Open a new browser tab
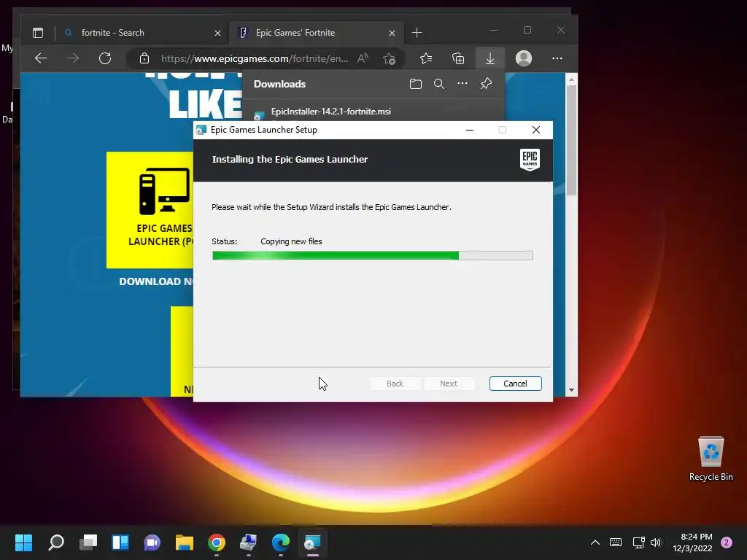The image size is (747, 560). click(417, 32)
